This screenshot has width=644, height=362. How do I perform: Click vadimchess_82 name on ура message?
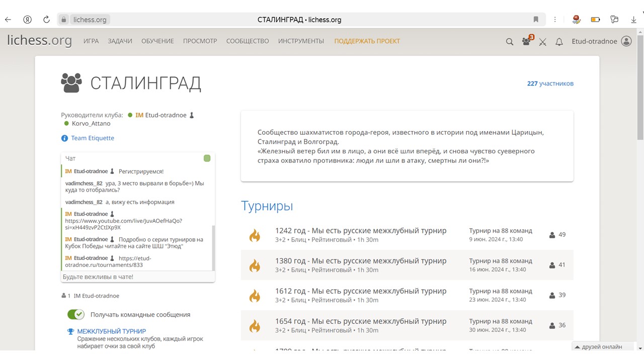tap(84, 184)
